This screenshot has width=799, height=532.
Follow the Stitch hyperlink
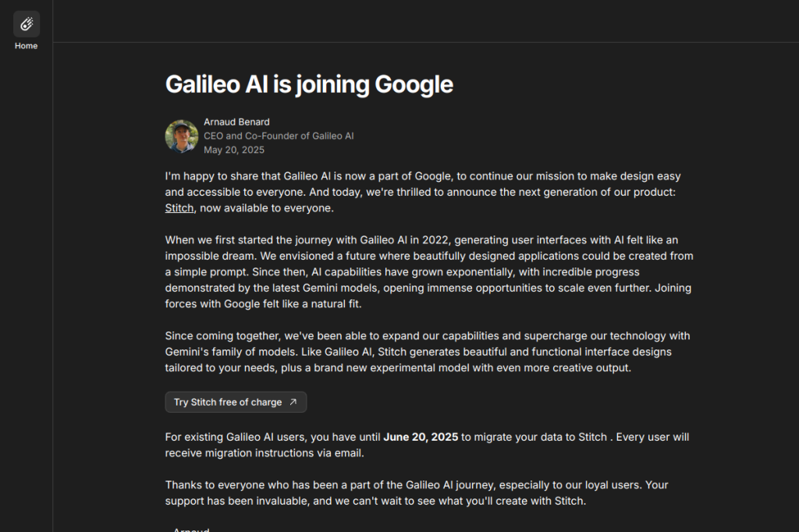[x=179, y=208]
